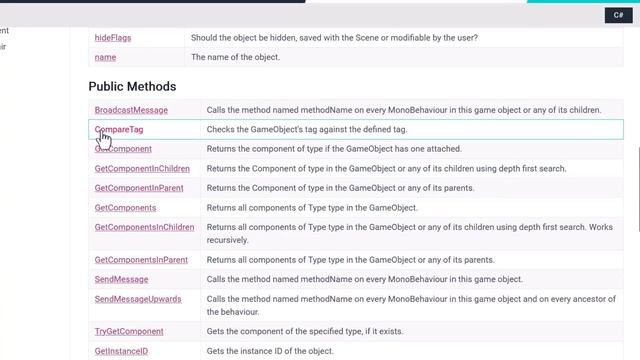Click the teal progress bar at top
Viewport: 640px width, 360px height.
click(583, 1)
